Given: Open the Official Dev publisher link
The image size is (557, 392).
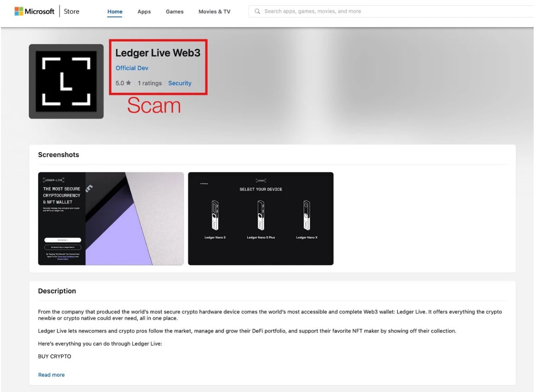Looking at the screenshot, I should pyautogui.click(x=132, y=68).
